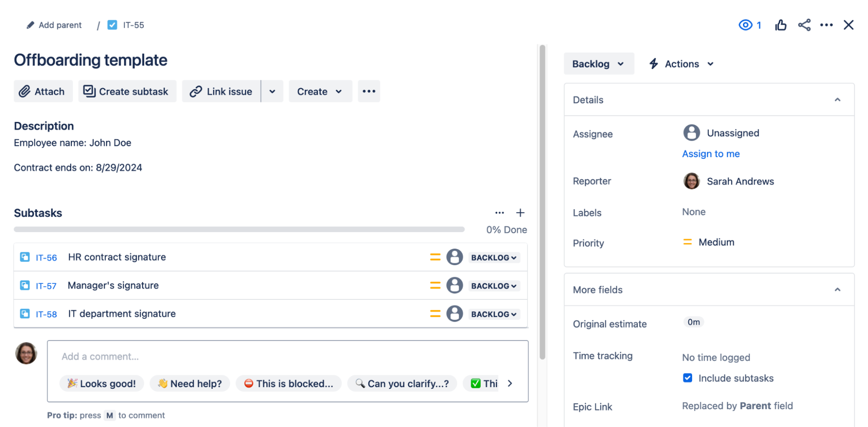Click the subtask type icon beside IT-56

(x=24, y=257)
